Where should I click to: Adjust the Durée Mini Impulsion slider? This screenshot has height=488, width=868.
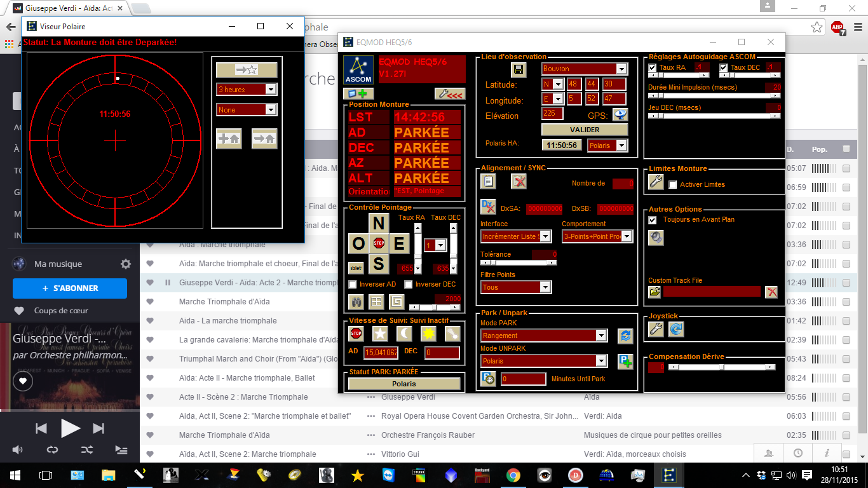[714, 95]
